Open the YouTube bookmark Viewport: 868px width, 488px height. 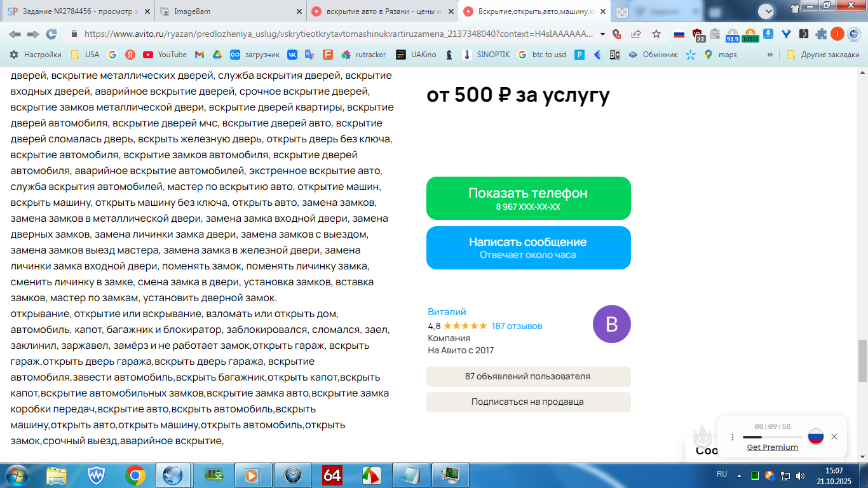coord(165,55)
